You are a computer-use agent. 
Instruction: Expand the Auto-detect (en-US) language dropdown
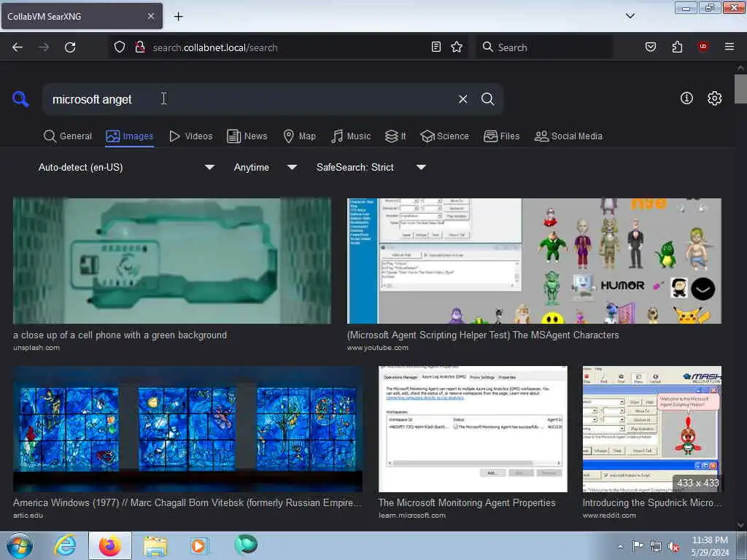pyautogui.click(x=126, y=167)
